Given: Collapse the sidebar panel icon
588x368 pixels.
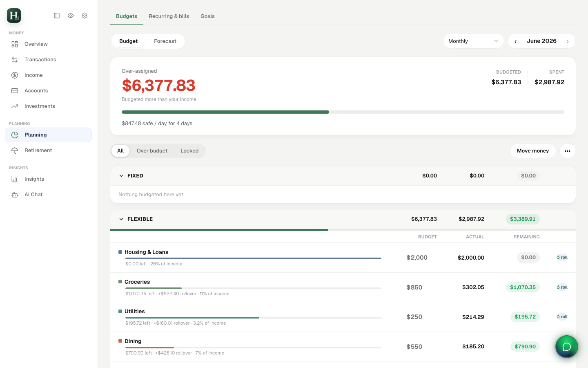Looking at the screenshot, I should pyautogui.click(x=57, y=16).
